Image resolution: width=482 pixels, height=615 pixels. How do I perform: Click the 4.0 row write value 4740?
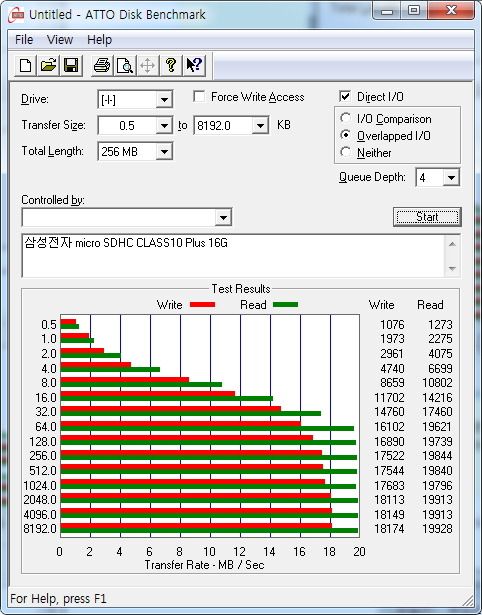(392, 369)
